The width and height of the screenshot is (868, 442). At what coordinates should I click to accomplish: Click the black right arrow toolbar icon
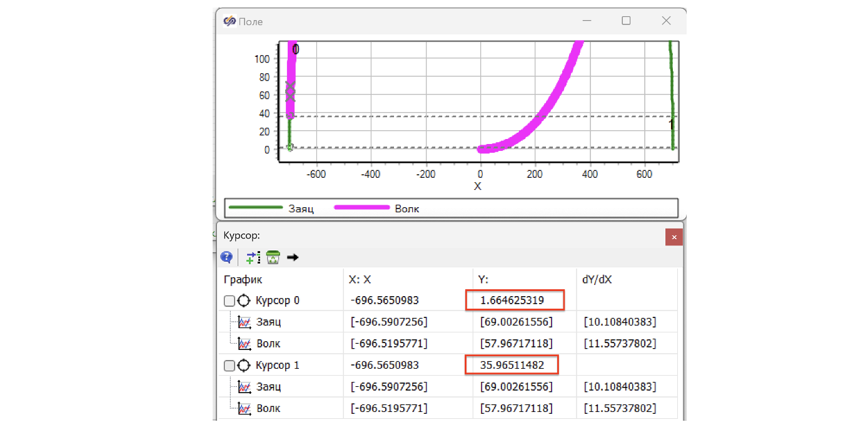click(293, 257)
